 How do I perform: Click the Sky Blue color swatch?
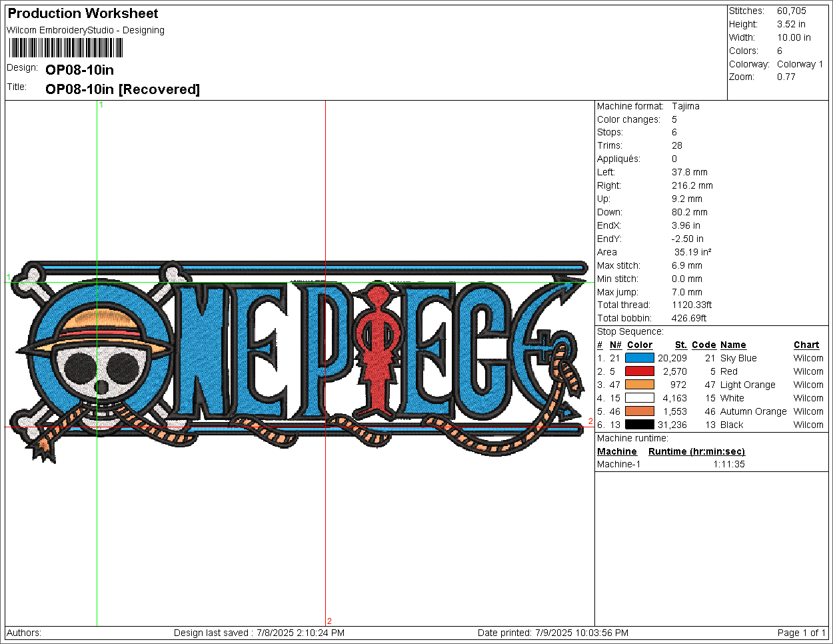[x=640, y=358]
